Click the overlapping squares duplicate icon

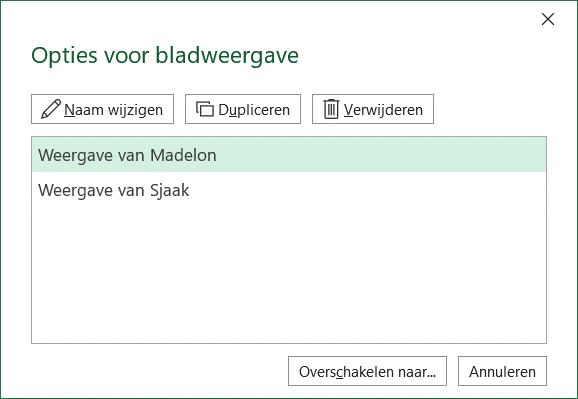pos(205,109)
